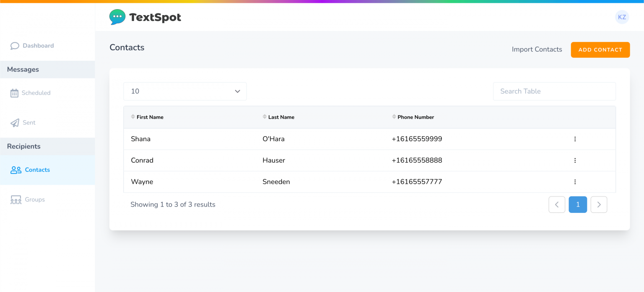Image resolution: width=644 pixels, height=292 pixels.
Task: Select the Dashboard speech bubble icon
Action: [x=15, y=46]
